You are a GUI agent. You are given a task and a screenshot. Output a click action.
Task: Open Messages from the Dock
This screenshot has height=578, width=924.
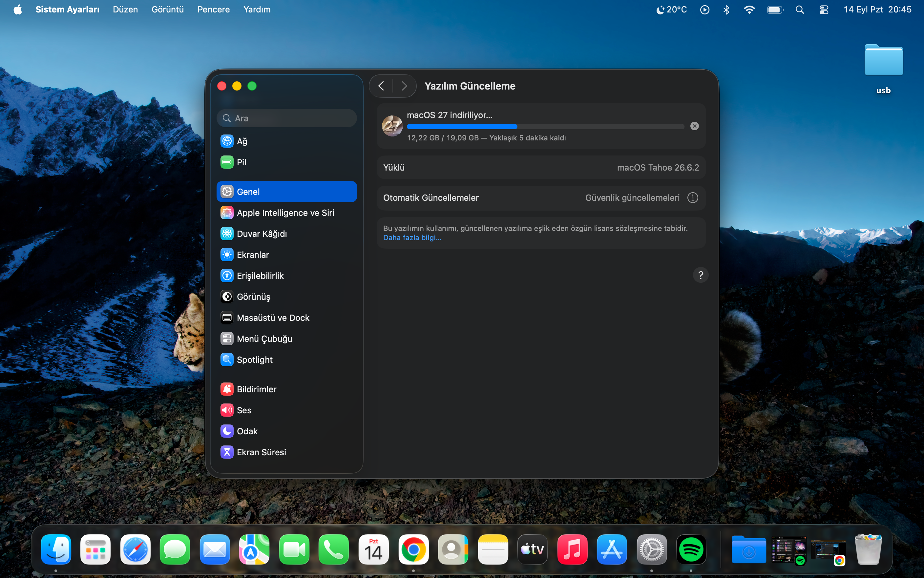[x=175, y=549]
